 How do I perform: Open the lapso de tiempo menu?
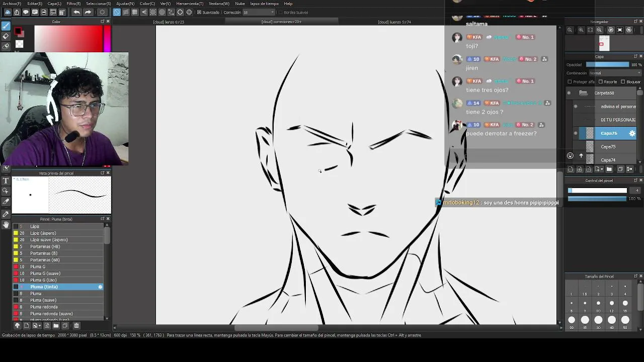(265, 4)
